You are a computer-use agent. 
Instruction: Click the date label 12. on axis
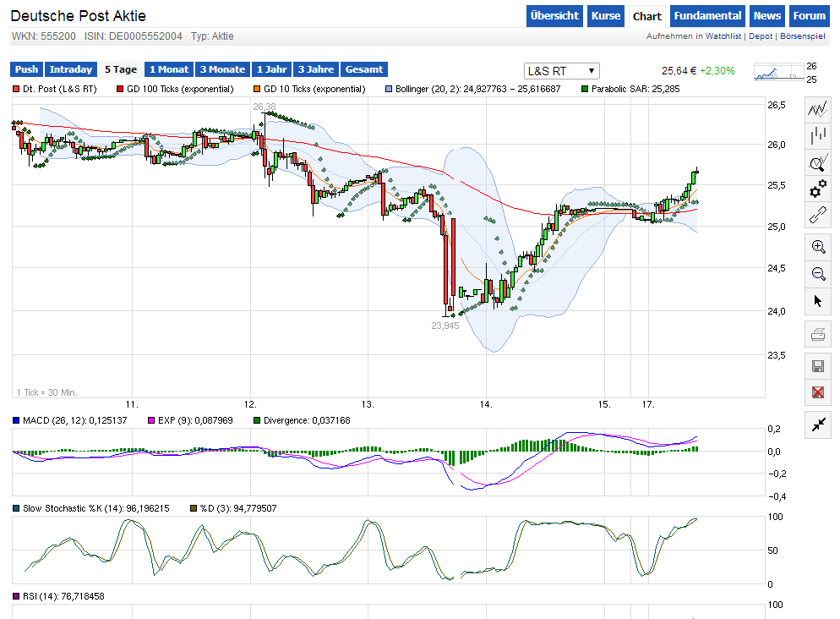(x=250, y=404)
